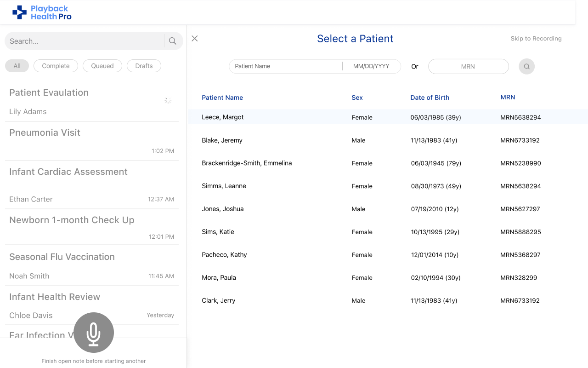Click the MM/DD/YYYY date of birth field
This screenshot has height=368, width=588.
coord(371,66)
